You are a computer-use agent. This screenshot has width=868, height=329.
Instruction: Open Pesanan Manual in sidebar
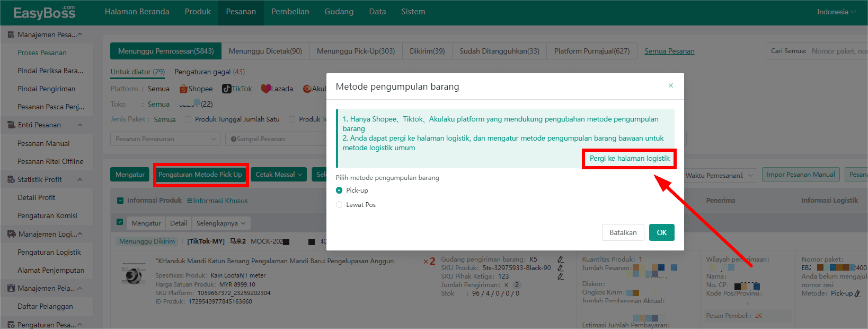point(43,143)
